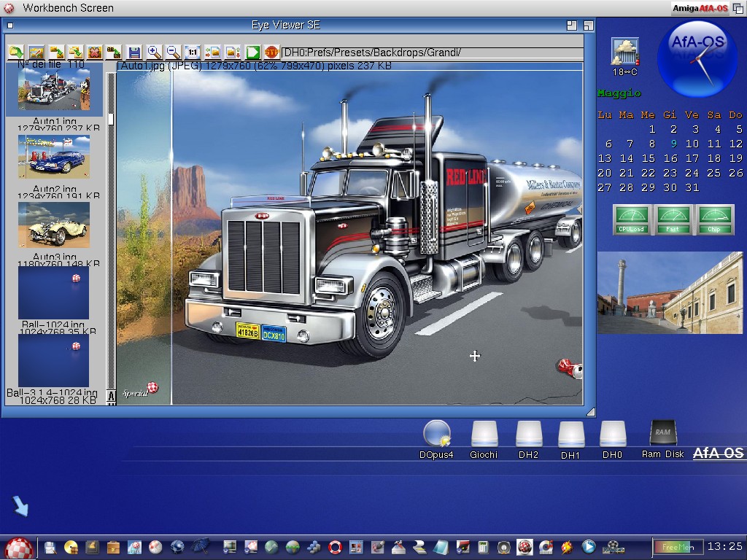Select the Auto3.jpg vintage car thumbnail
Screen dimensions: 747x560
click(54, 225)
